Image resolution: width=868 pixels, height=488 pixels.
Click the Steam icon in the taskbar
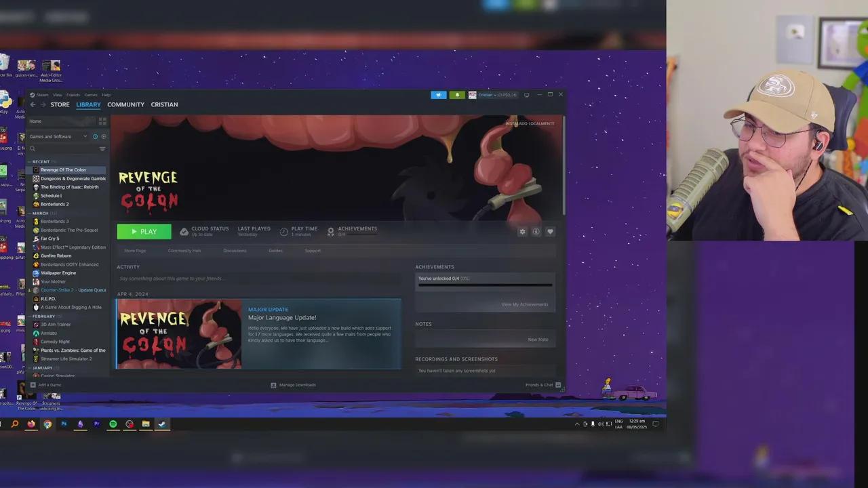(162, 424)
